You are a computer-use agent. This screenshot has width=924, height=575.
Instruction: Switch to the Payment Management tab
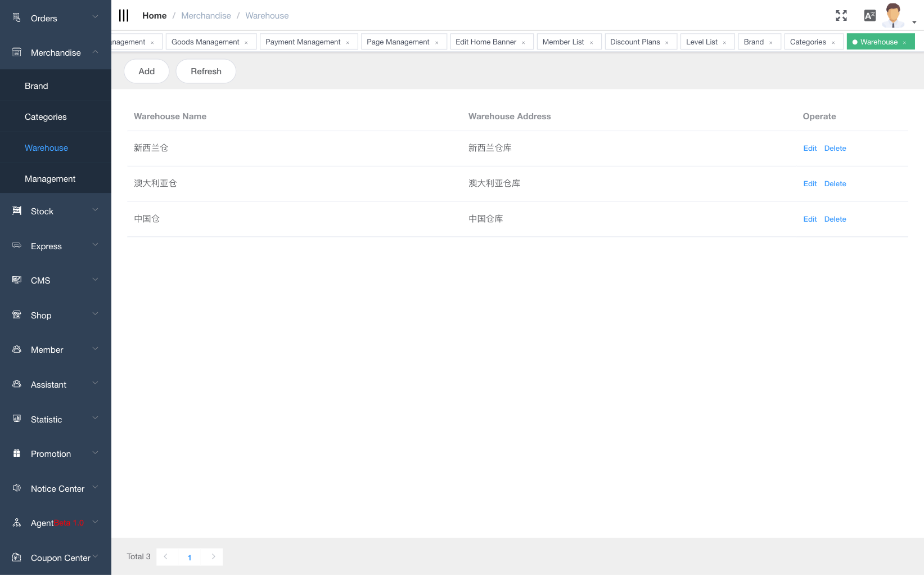pos(303,42)
